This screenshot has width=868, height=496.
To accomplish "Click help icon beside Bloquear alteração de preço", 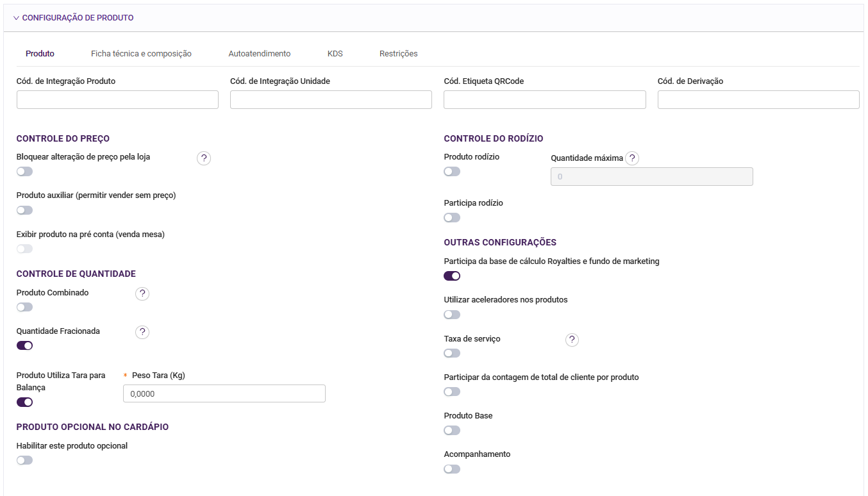I will [204, 158].
